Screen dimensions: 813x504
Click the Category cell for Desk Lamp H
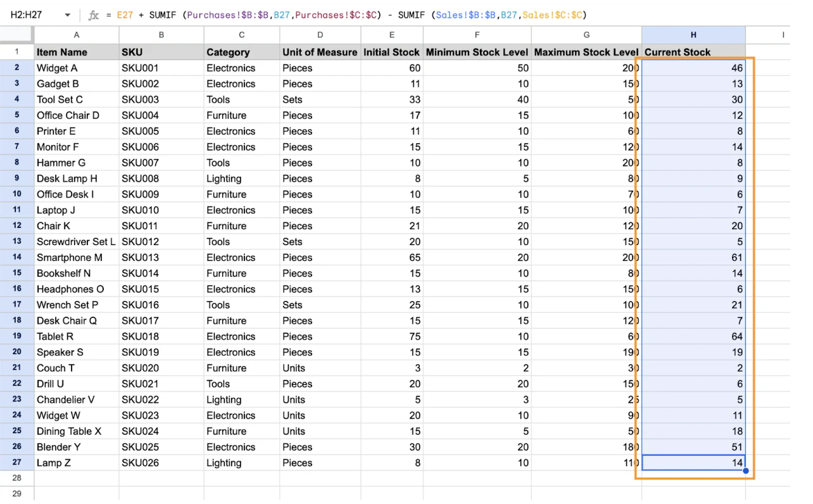[242, 179]
